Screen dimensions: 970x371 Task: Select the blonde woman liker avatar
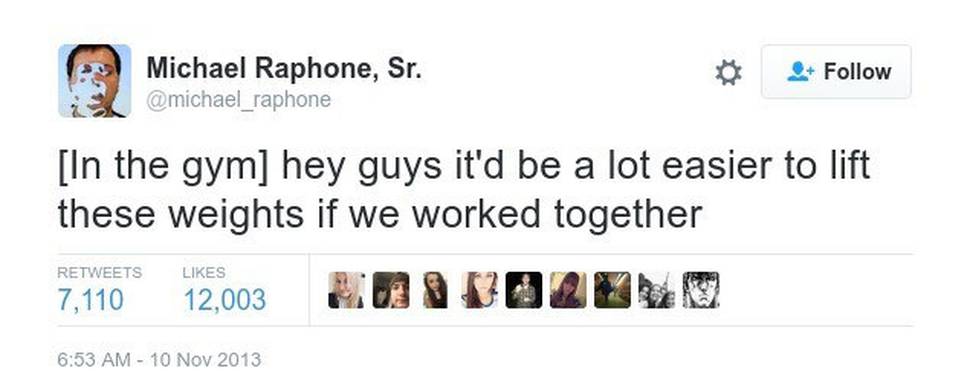click(x=346, y=290)
